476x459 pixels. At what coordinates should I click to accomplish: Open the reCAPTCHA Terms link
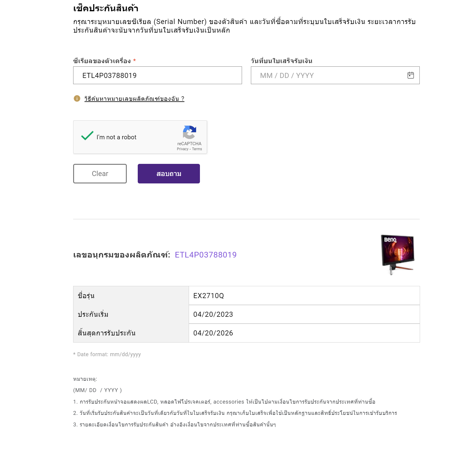tap(197, 149)
